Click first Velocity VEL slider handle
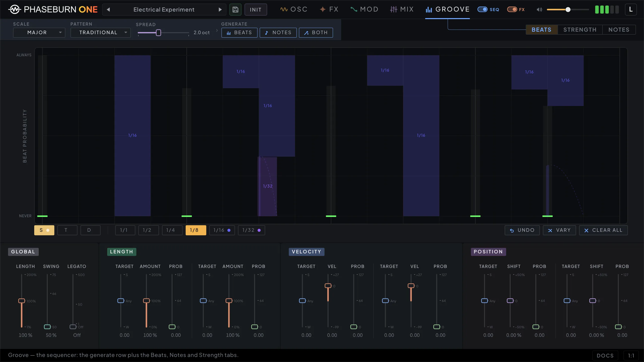The image size is (644, 362). 328,286
